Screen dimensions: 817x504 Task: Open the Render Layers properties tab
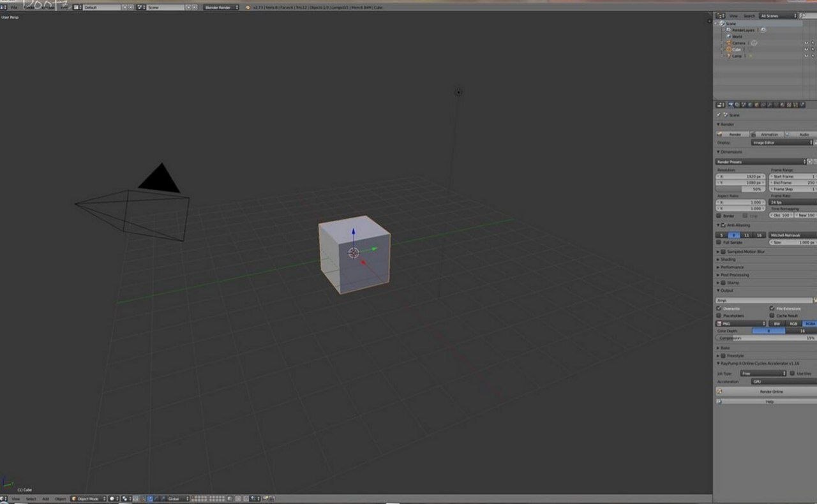[x=737, y=105]
